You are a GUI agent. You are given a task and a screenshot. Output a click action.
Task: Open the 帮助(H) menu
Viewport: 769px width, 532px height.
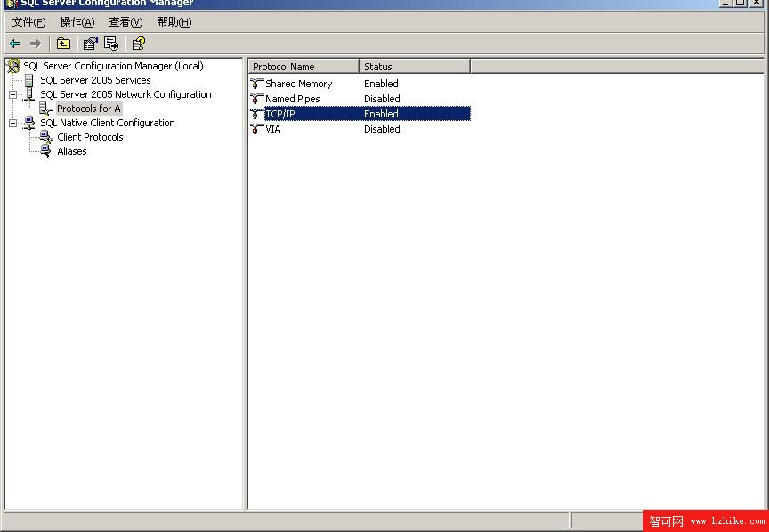(x=174, y=22)
